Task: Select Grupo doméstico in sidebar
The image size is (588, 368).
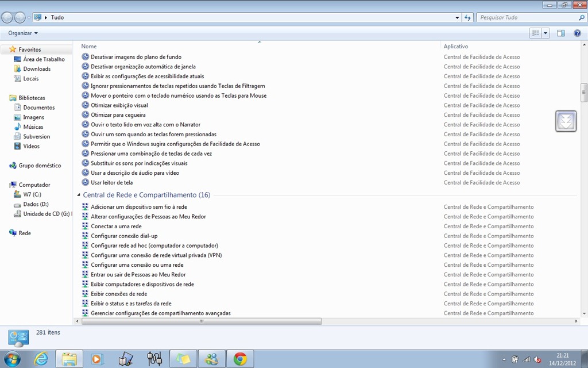Action: point(40,165)
